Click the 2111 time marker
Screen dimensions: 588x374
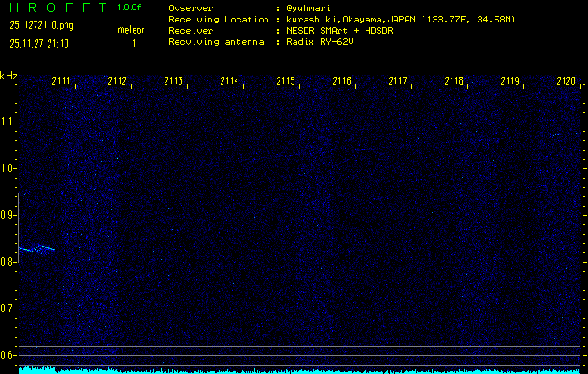click(x=62, y=81)
